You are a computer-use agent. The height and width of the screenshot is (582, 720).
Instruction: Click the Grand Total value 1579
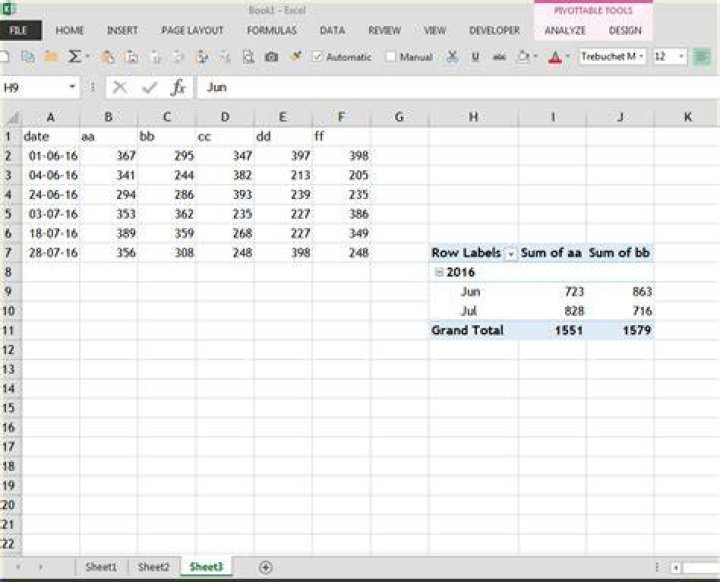(x=620, y=330)
